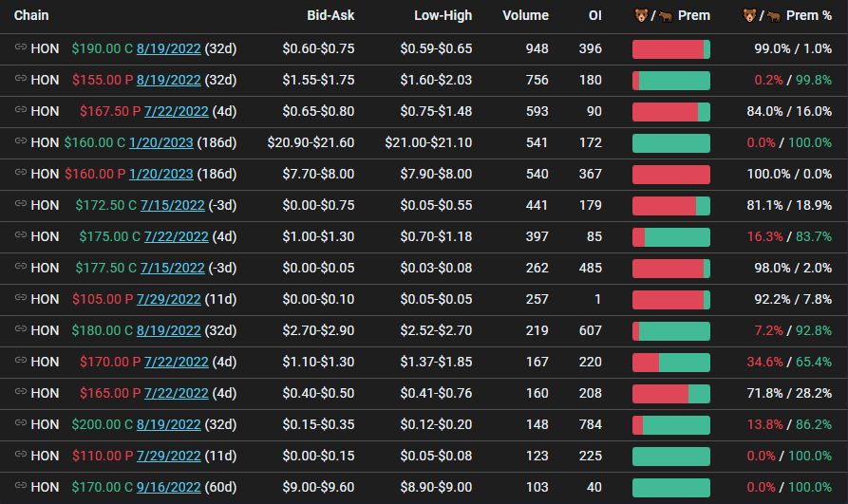Sort by the OI column header
This screenshot has height=504, width=848.
[594, 16]
